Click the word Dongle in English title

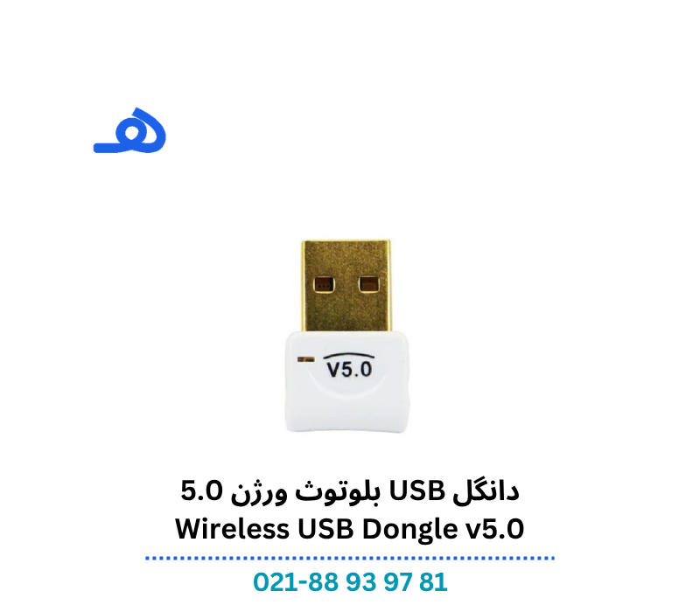(409, 531)
